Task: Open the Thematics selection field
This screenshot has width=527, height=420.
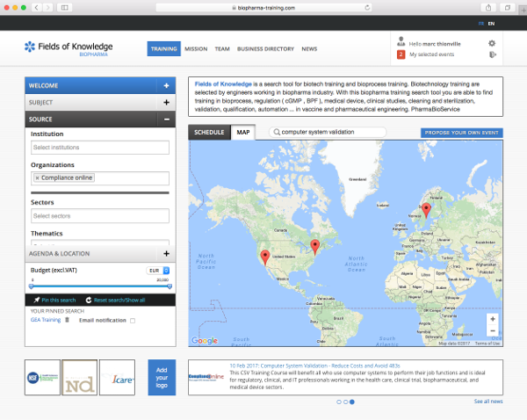Action: point(100,243)
